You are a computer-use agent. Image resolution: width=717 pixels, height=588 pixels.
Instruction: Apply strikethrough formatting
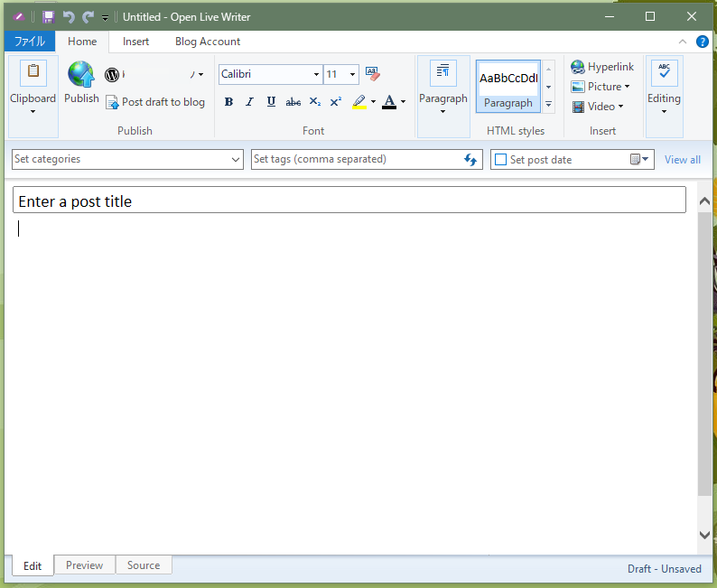pos(293,102)
